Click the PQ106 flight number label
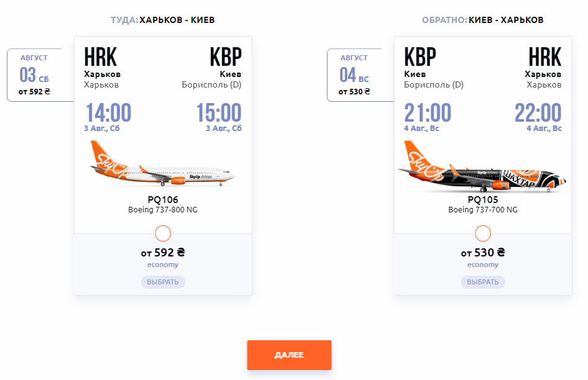The image size is (588, 380). [163, 200]
